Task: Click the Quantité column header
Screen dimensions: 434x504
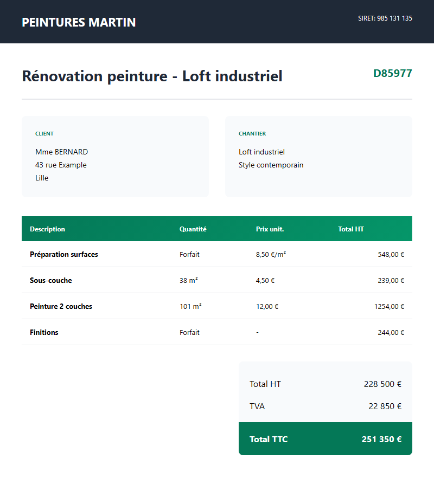Action: [193, 229]
